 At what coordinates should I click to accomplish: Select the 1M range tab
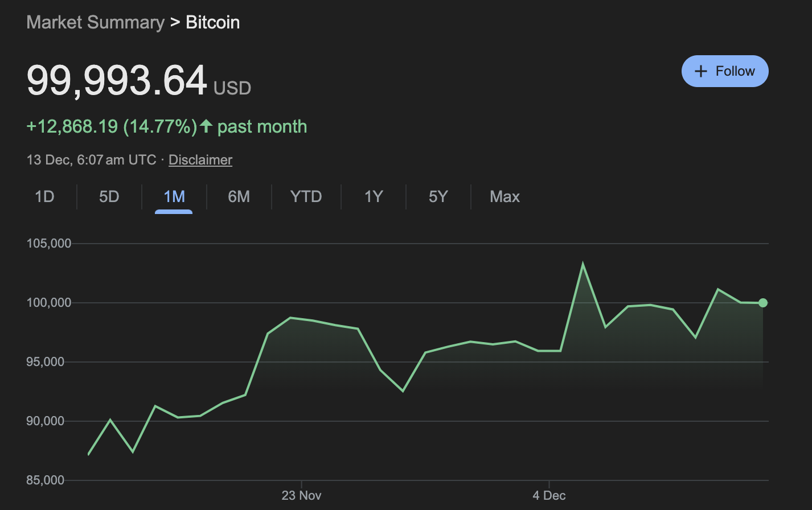tap(174, 197)
